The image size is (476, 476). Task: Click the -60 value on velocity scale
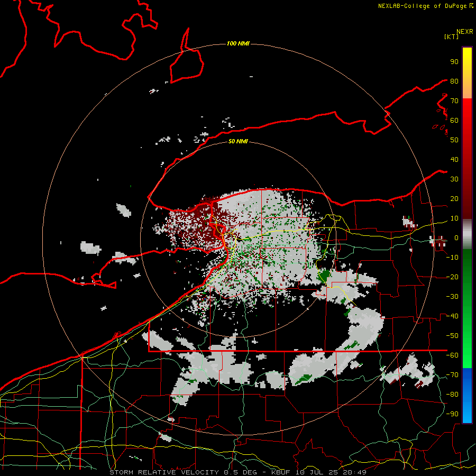tap(452, 355)
